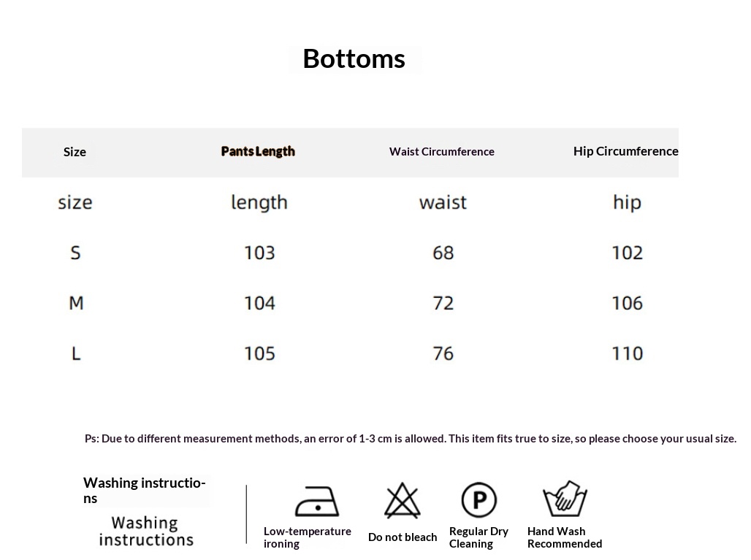Screen dimensions: 751x560
Task: Click the dry cleaning circled P icon
Action: pos(479,500)
